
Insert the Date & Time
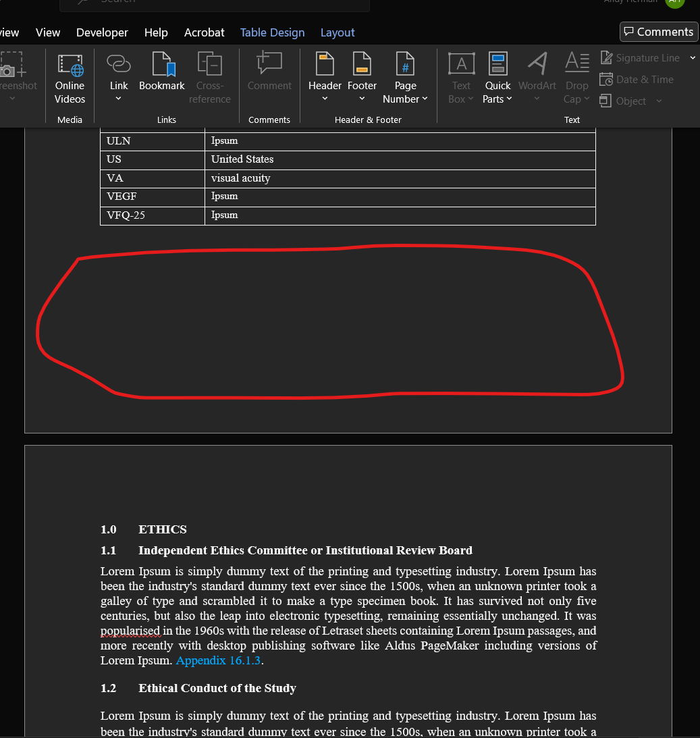pyautogui.click(x=637, y=79)
